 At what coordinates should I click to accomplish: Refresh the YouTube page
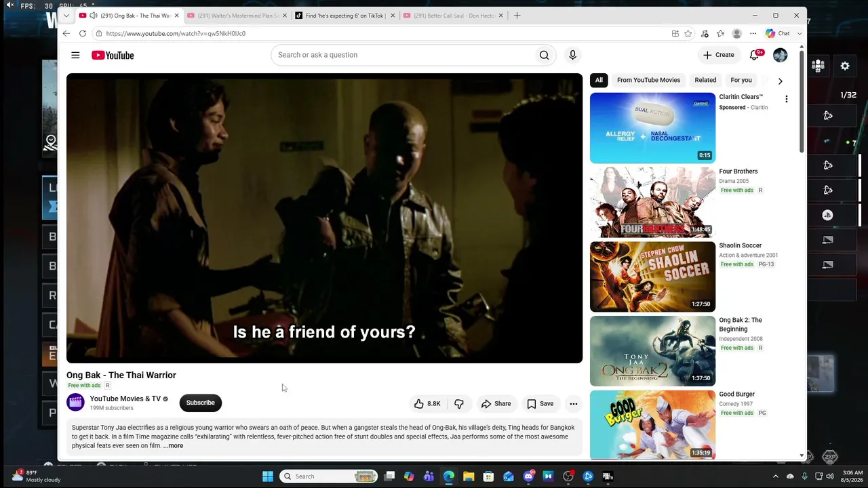point(83,33)
